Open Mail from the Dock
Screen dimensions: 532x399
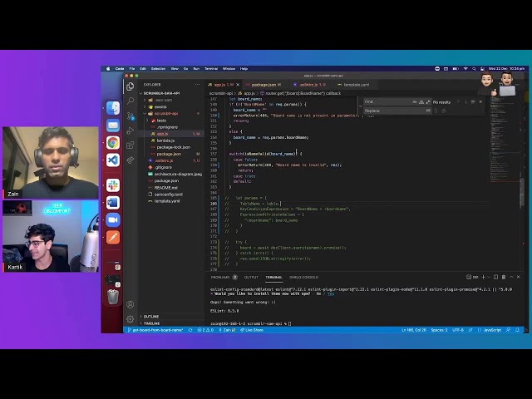tap(113, 126)
